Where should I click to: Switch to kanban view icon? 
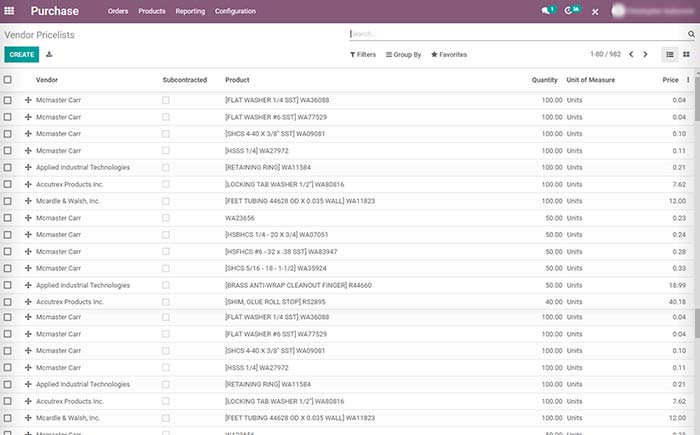(x=686, y=54)
